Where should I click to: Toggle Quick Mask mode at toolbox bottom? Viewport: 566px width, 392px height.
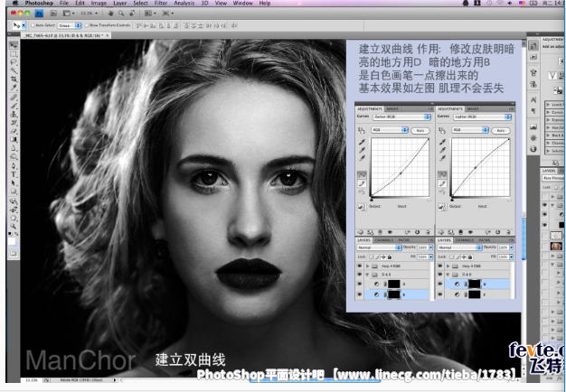(14, 254)
